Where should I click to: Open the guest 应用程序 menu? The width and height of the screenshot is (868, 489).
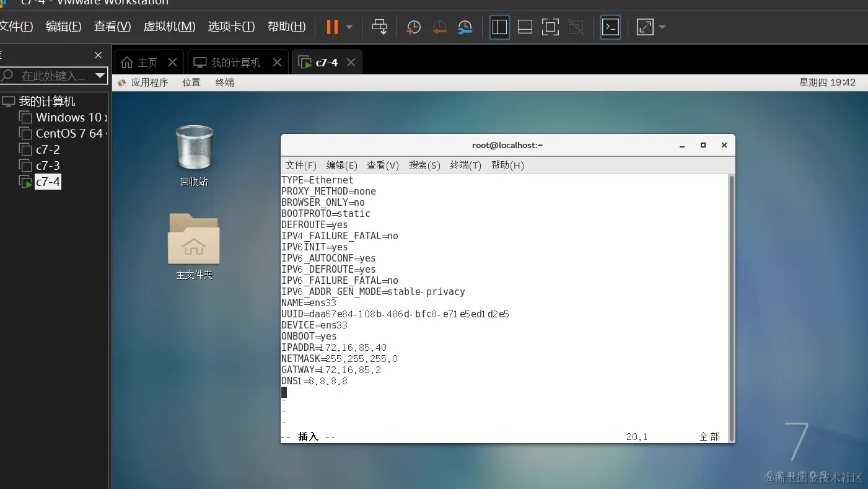143,82
